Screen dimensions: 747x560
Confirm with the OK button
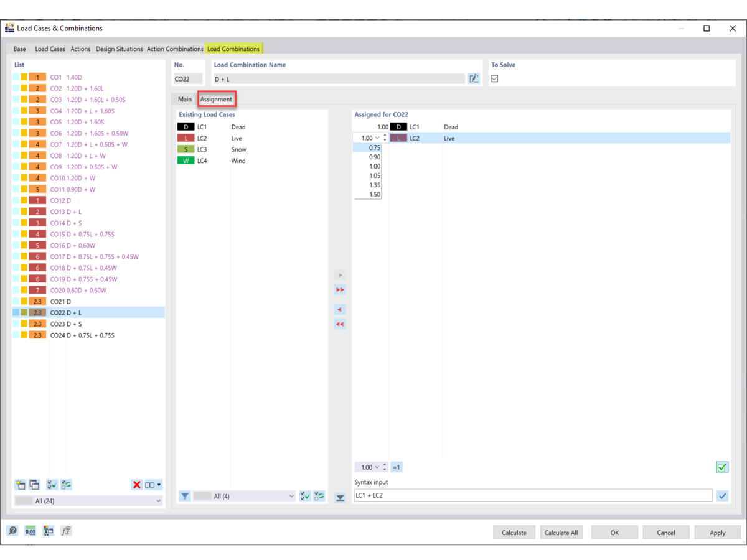click(x=614, y=533)
